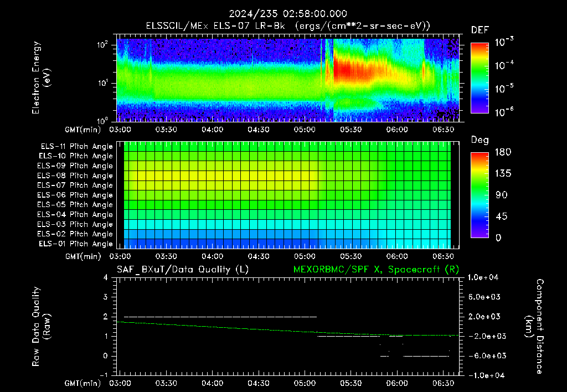Click the 04:00 tick label under pitch angle panel
This screenshot has width=567, height=392.
pyautogui.click(x=212, y=257)
